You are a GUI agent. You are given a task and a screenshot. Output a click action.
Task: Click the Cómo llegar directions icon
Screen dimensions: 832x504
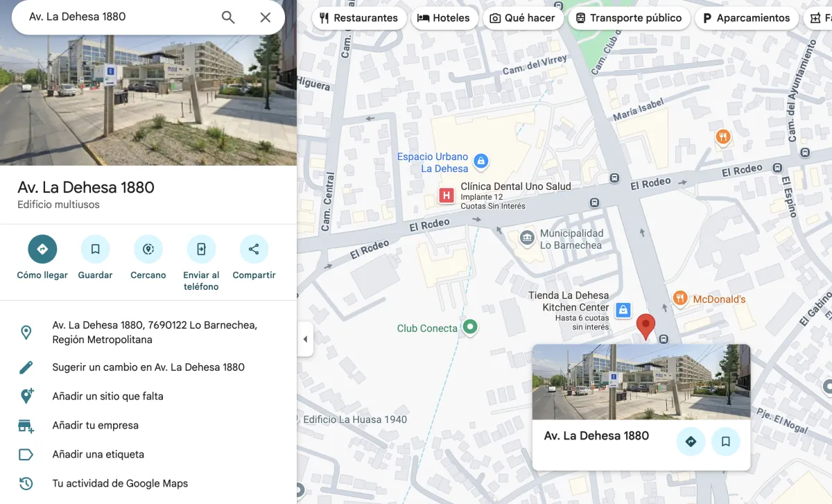click(x=42, y=249)
